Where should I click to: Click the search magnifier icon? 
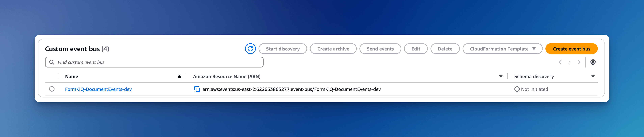coord(52,62)
